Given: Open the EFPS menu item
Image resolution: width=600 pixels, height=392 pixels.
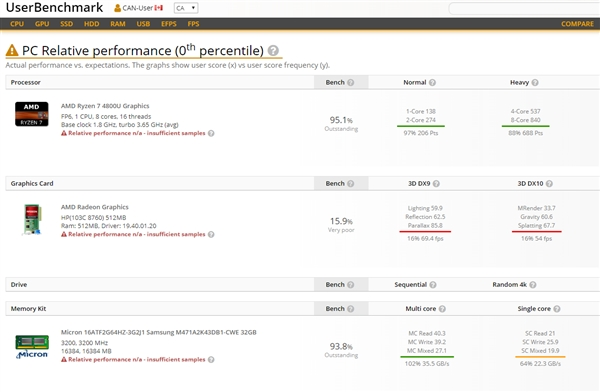Looking at the screenshot, I should click(x=169, y=24).
